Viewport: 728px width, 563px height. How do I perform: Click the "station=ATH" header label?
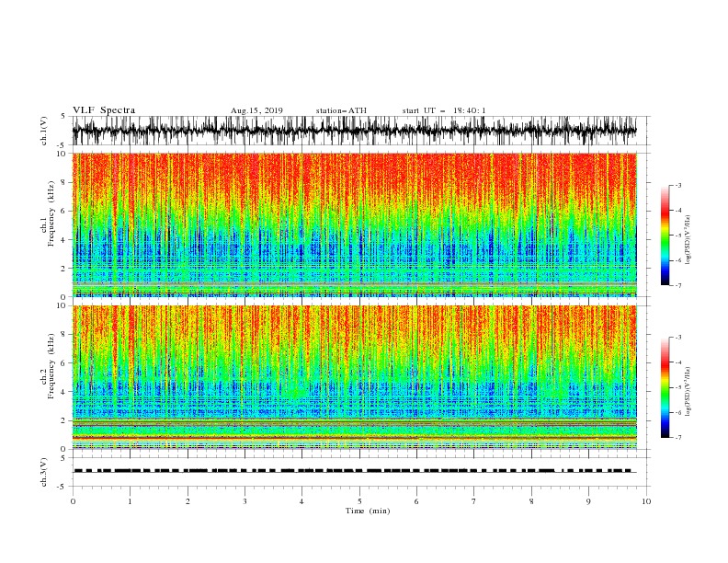click(x=341, y=110)
